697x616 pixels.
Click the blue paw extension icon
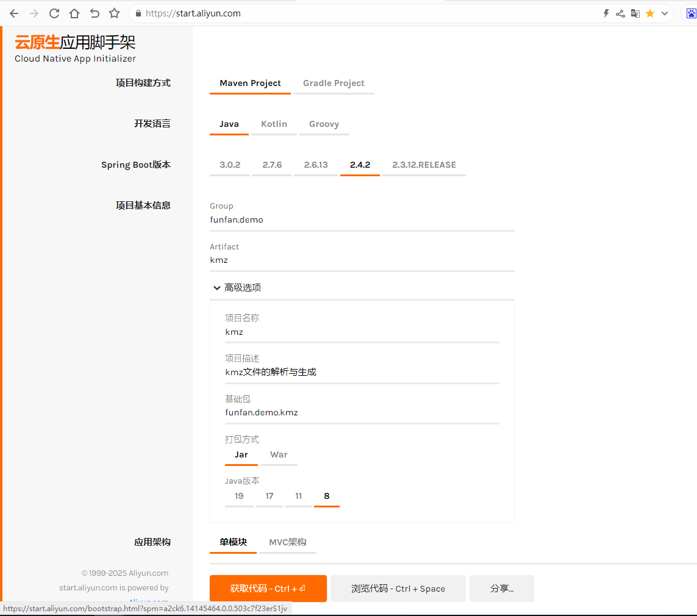(692, 13)
